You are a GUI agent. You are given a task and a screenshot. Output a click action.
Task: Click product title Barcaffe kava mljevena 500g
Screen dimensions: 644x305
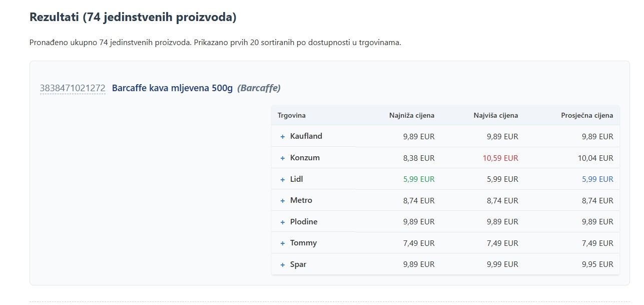click(x=173, y=88)
